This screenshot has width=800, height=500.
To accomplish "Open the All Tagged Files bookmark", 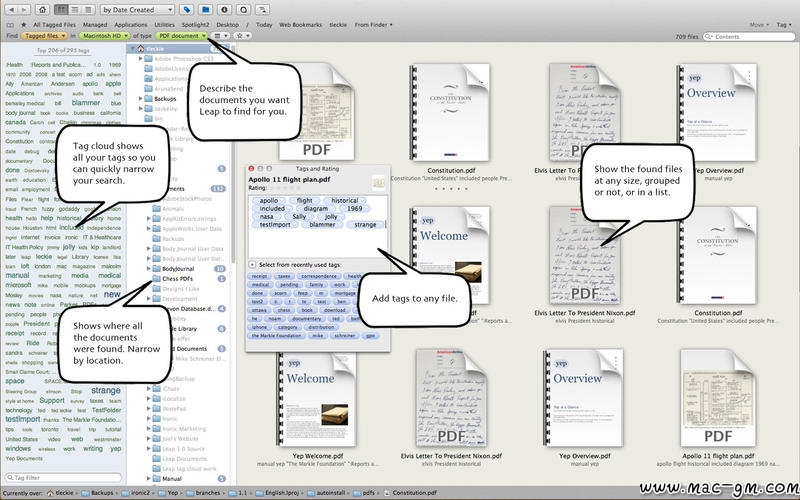I will (54, 24).
